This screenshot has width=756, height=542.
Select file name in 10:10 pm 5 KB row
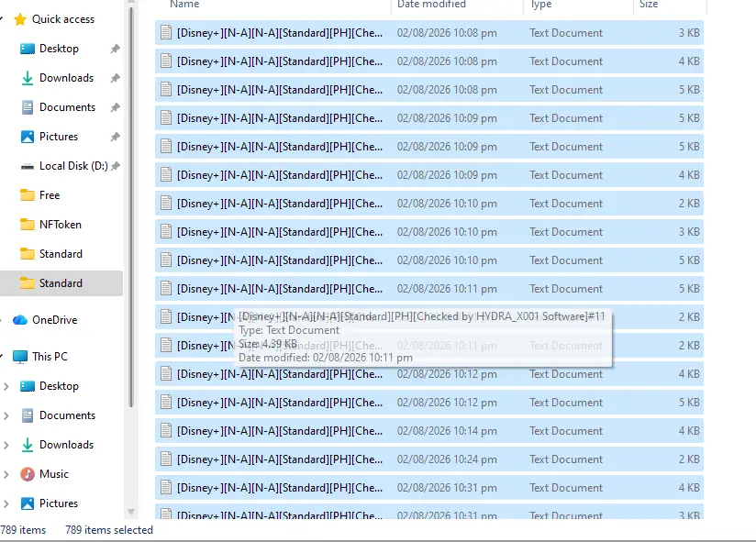(x=280, y=260)
